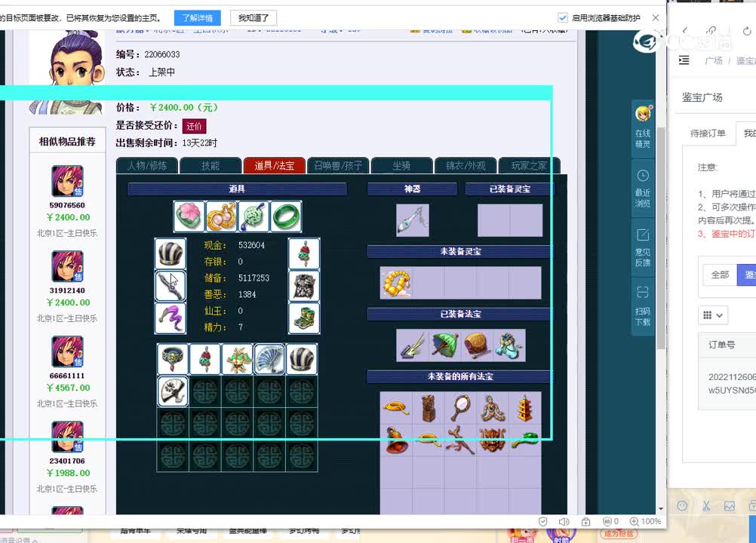
Task: Open the 锦衣/外观 tab
Action: (466, 165)
